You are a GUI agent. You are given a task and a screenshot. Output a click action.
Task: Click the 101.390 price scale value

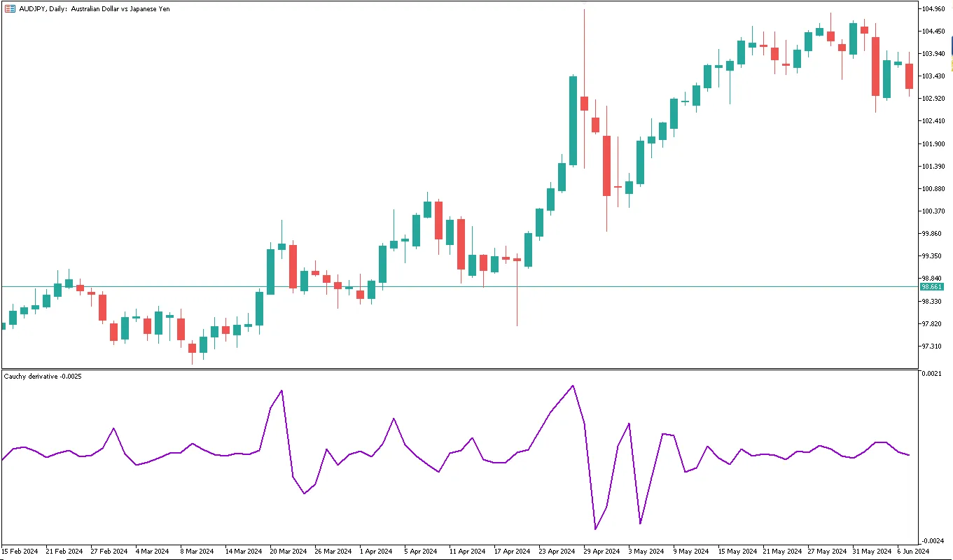934,167
